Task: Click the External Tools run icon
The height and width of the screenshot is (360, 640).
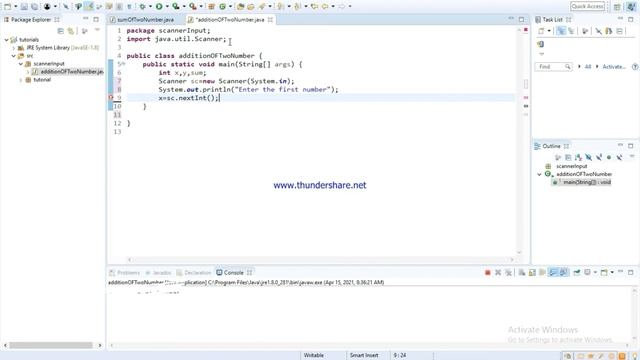Action: point(193,7)
